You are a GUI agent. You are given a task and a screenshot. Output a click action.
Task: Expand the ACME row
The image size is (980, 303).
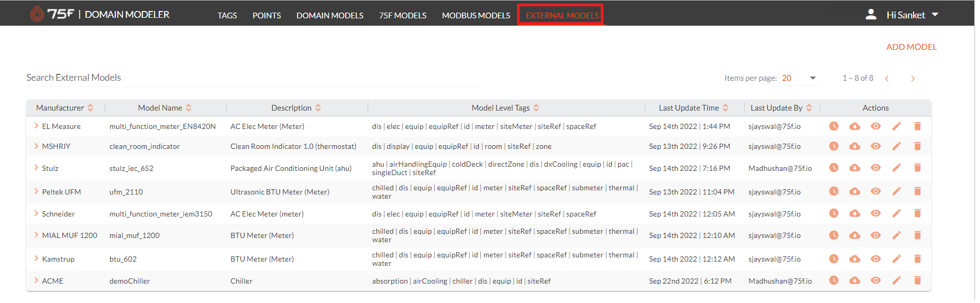point(36,280)
